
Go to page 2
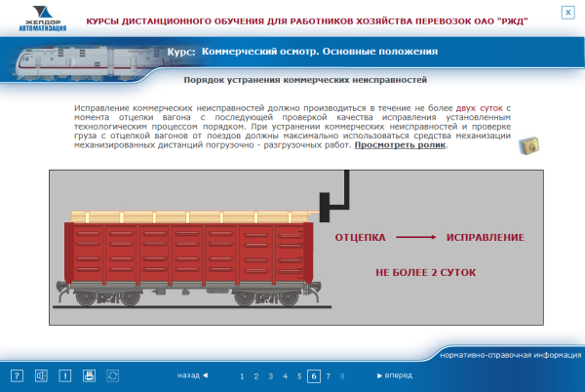click(256, 376)
